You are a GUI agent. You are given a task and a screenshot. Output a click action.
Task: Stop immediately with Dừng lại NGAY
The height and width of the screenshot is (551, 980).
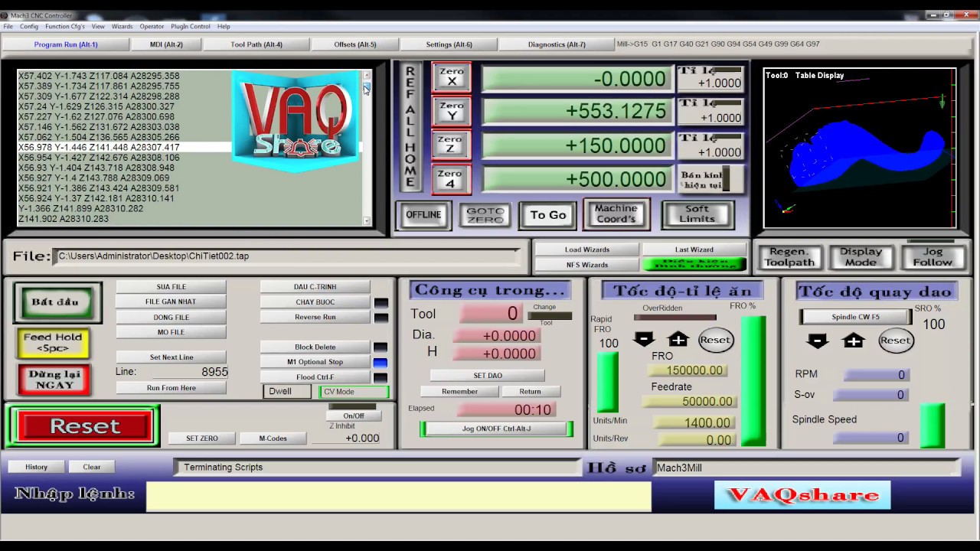pyautogui.click(x=54, y=380)
